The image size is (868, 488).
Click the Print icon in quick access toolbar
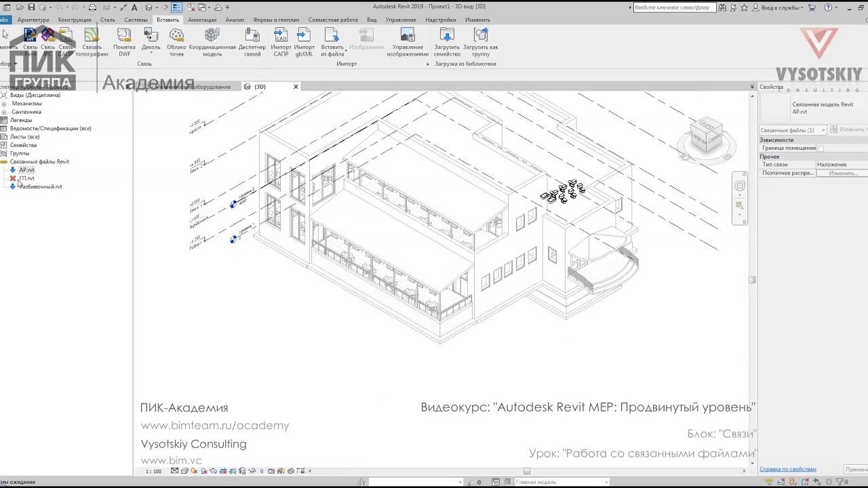(x=92, y=7)
